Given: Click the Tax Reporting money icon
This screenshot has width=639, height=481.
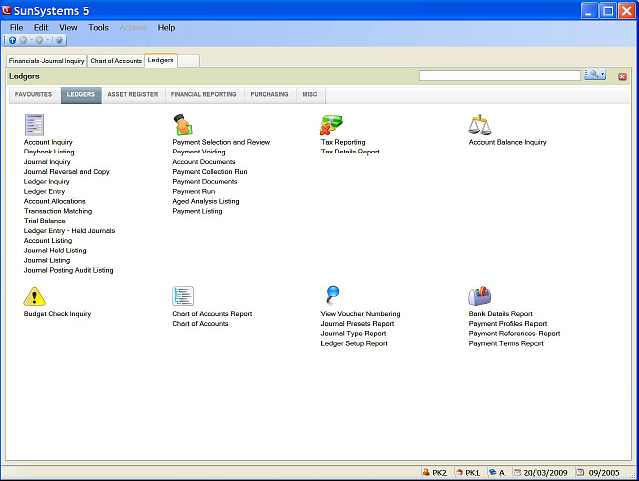Looking at the screenshot, I should [x=331, y=125].
